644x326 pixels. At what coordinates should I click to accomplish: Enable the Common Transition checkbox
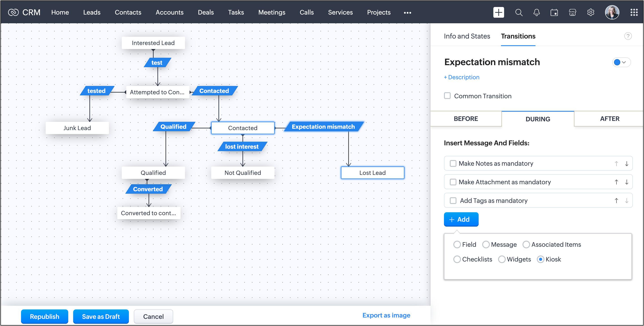point(447,96)
